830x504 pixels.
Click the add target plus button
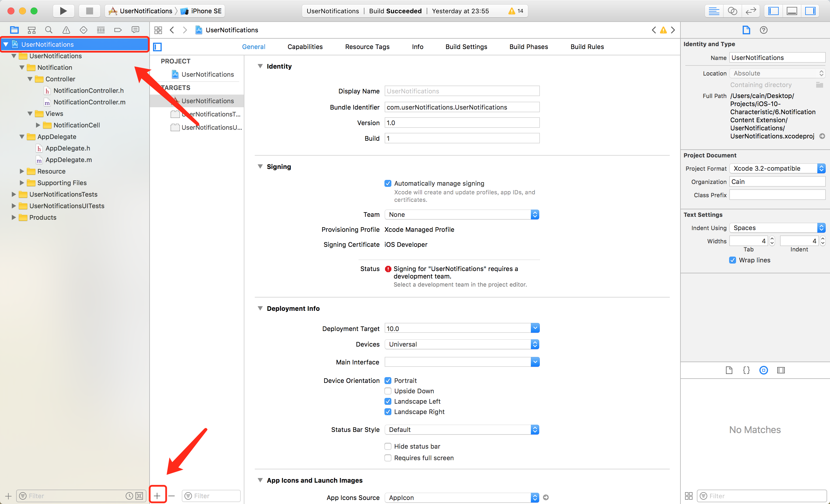pos(157,496)
